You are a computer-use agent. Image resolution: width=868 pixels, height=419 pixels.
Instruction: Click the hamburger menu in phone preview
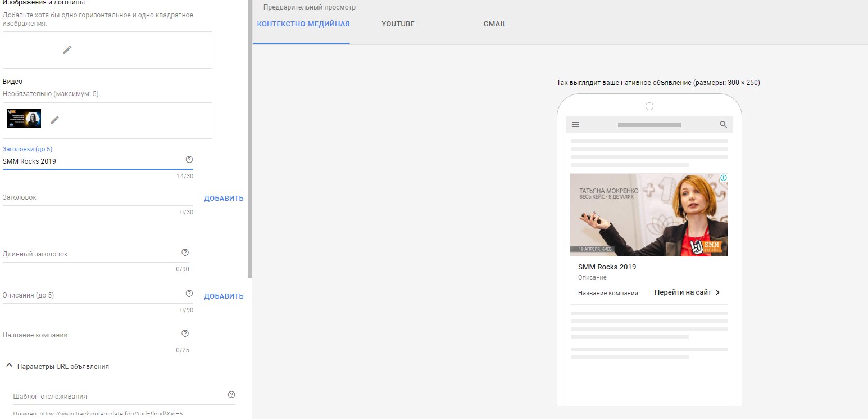[x=575, y=125]
